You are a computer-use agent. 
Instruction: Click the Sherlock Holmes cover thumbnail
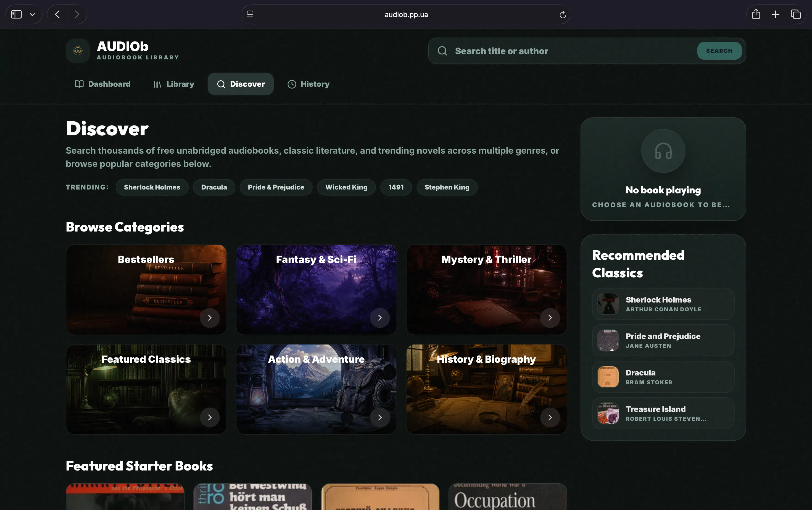point(608,304)
